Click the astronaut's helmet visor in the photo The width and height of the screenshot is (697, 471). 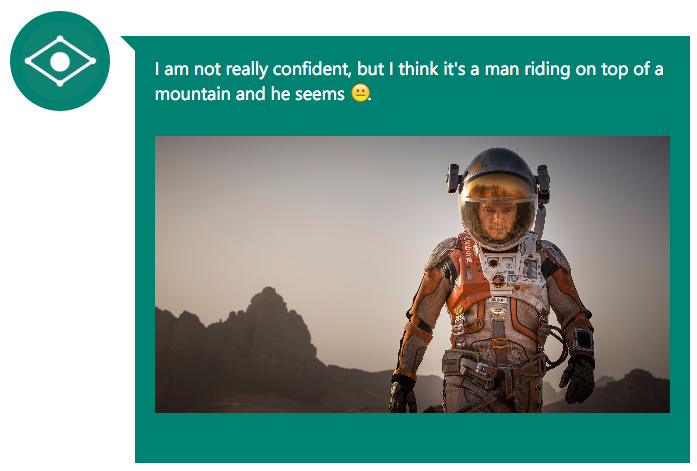click(498, 207)
